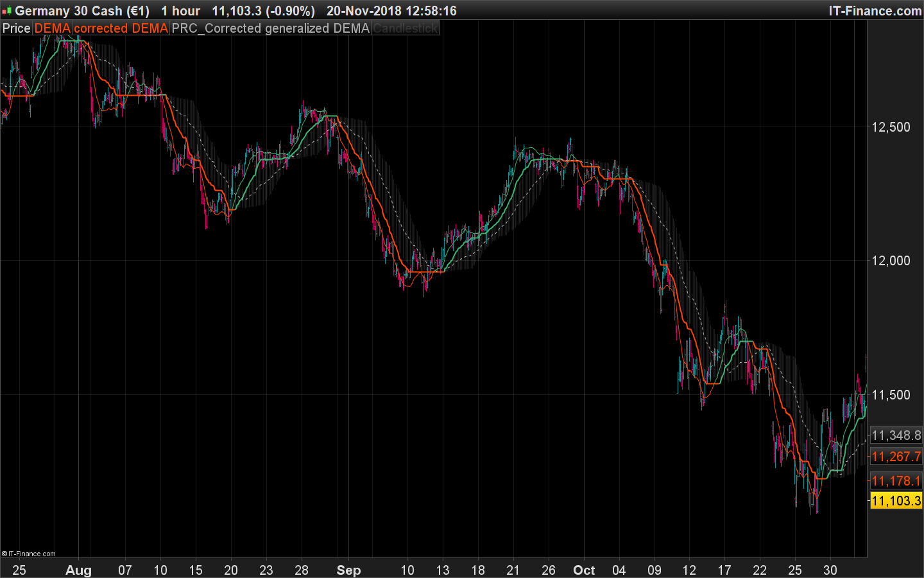924x578 pixels.
Task: Click the 11,500 price axis label
Action: [891, 395]
